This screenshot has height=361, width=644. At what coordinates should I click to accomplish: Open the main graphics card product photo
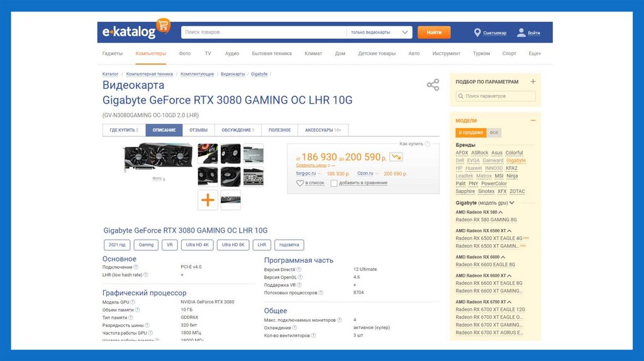point(158,157)
